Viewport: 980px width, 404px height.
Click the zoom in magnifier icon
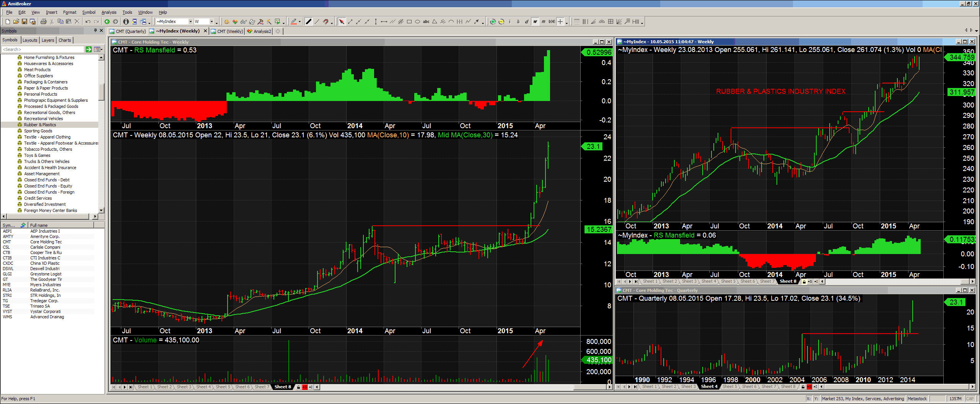[x=493, y=22]
